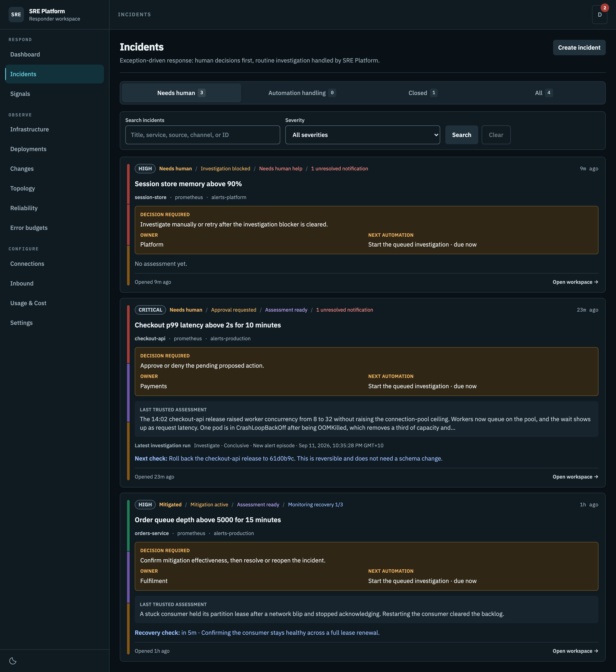Open workspace for Checkout p99 latency incident
This screenshot has height=672, width=616.
click(x=575, y=477)
